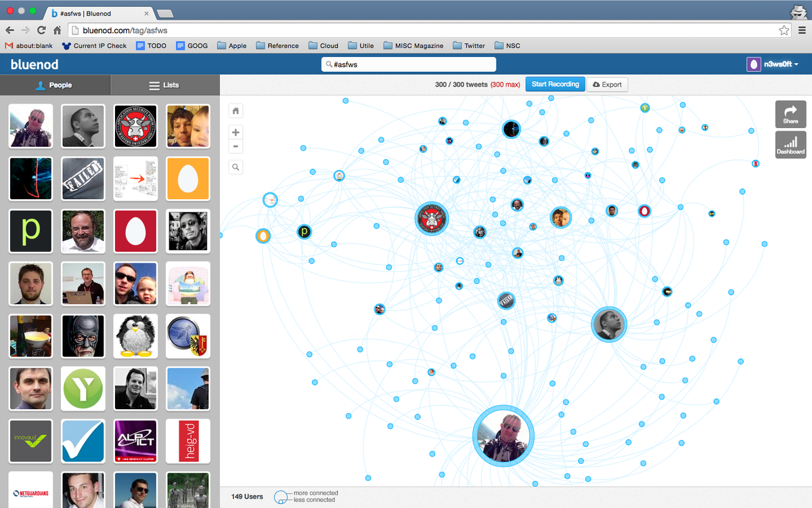Click the '300 / 300 tweets' counter

point(460,85)
